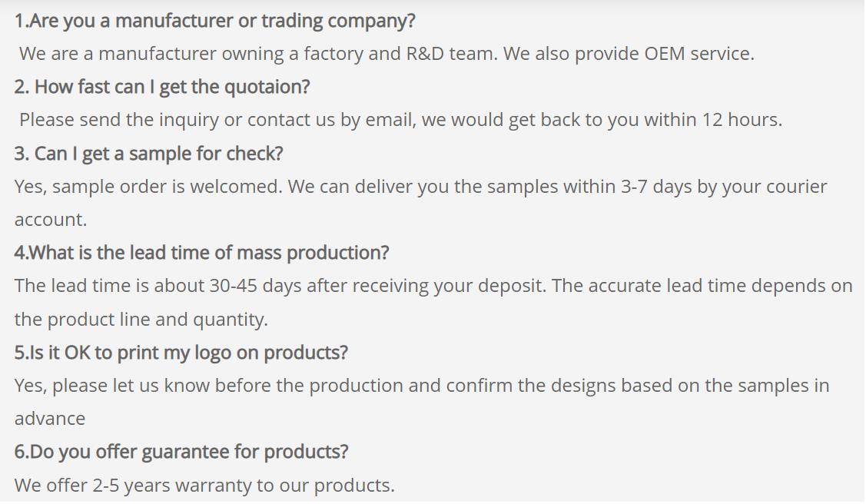Click the 'How fast can I get the quotaion?' heading

click(x=162, y=88)
